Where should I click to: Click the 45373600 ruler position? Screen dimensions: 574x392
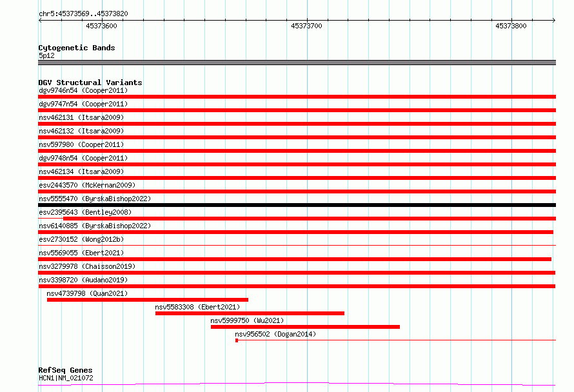pos(101,26)
